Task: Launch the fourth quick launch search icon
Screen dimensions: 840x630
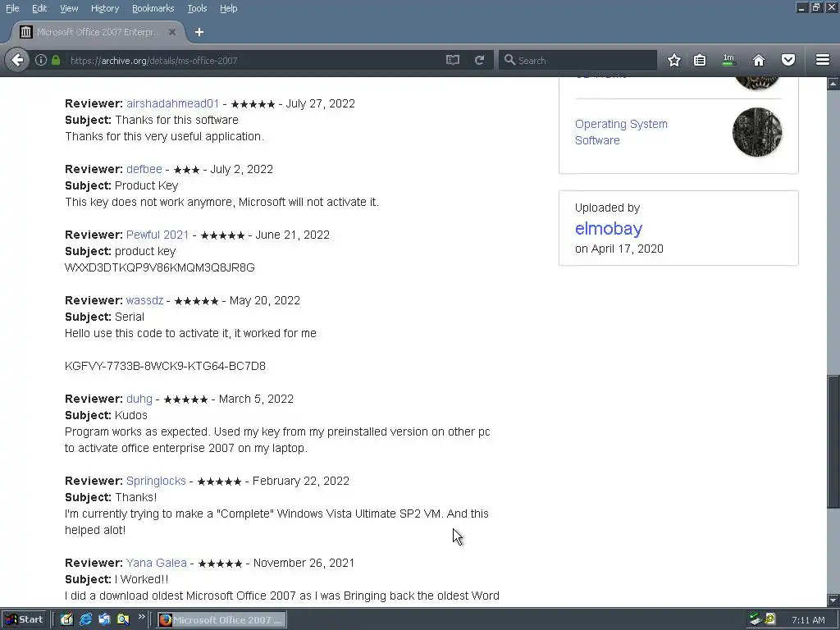Action: click(123, 619)
